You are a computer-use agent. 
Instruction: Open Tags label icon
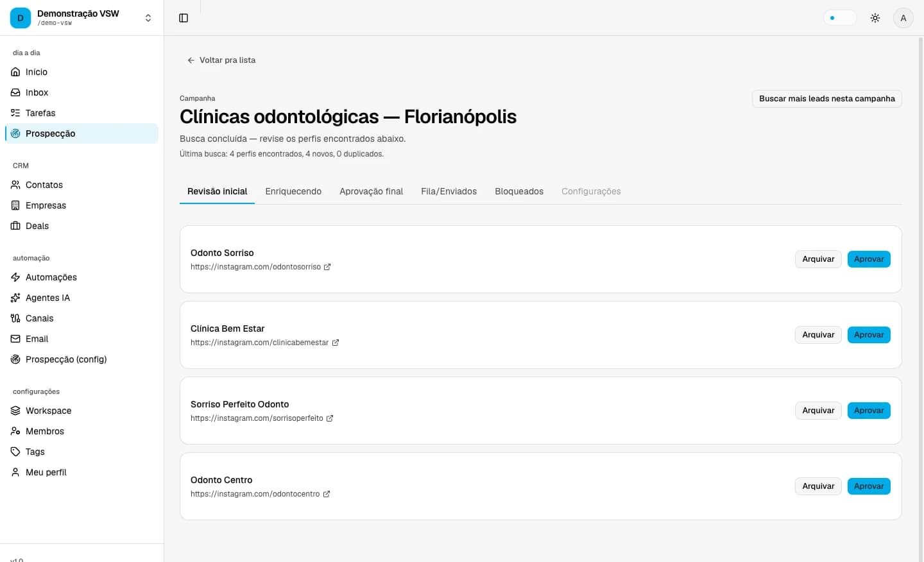[15, 452]
